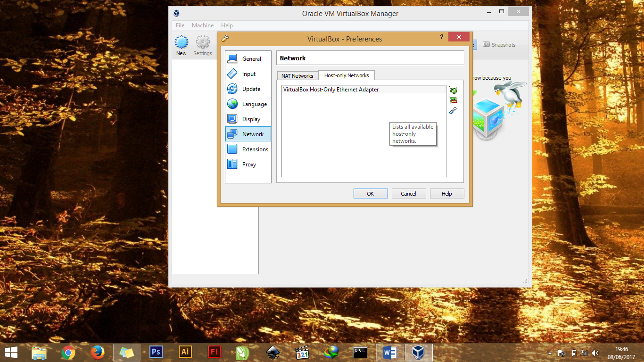Click the VirtualBox icon on the taskbar

point(419,352)
